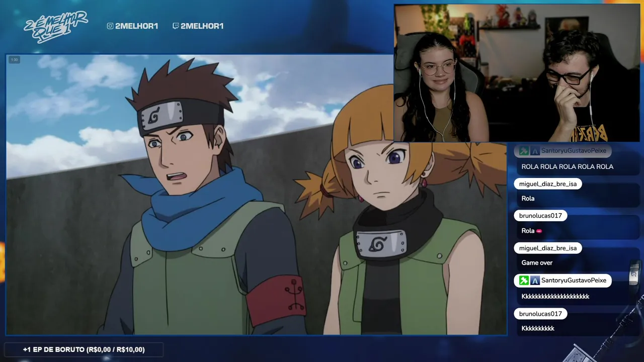Click the 'Kkkkkkkkkkkkkkkkkkkkk' message from SantoryuGustavoPeixe

(x=555, y=296)
